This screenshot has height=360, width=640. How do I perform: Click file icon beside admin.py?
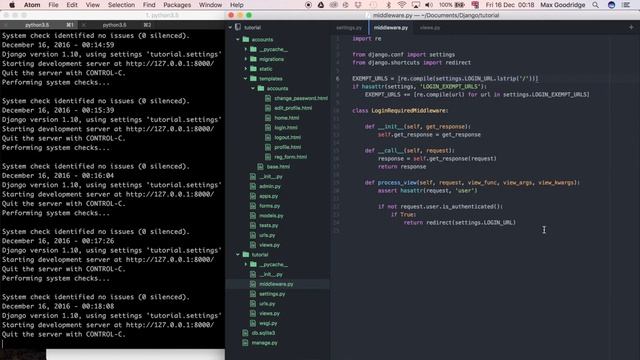pos(253,187)
